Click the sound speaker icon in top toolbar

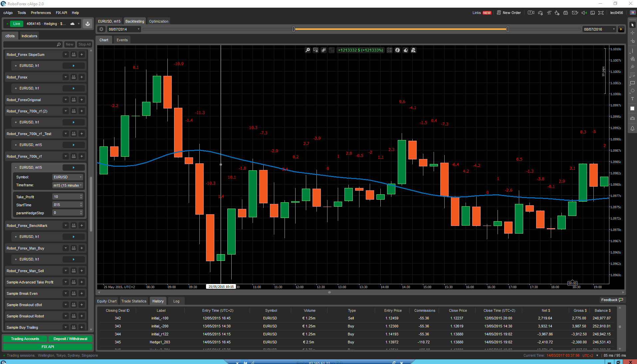[x=584, y=13]
